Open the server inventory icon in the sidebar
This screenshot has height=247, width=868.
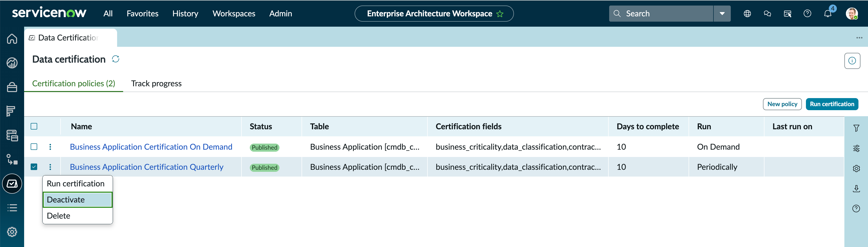tap(12, 136)
